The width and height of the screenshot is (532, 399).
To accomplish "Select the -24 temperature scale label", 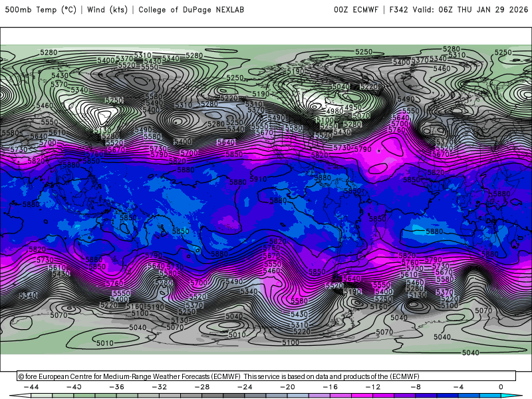I will pos(245,387).
